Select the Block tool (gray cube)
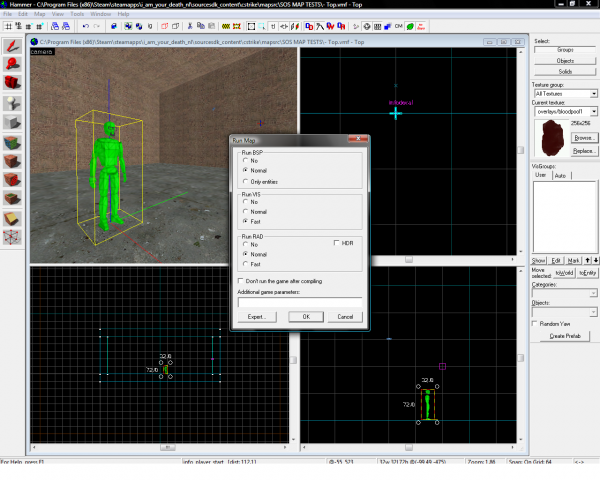Screen dimensions: 600x480 [12, 121]
